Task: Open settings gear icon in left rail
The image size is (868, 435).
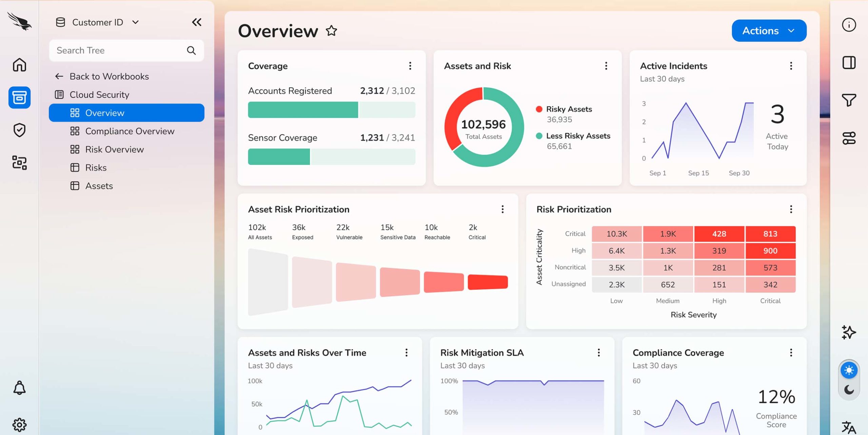Action: click(19, 424)
